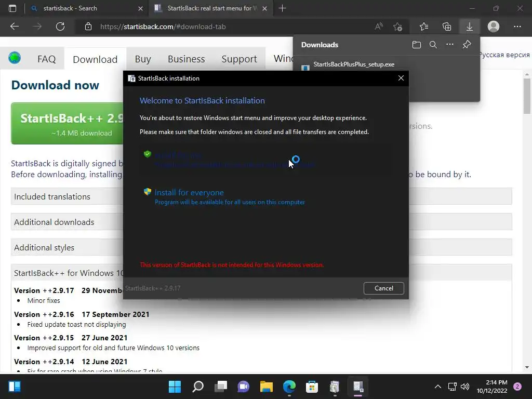Click the volume tray icon
This screenshot has height=399, width=532.
coord(465,387)
